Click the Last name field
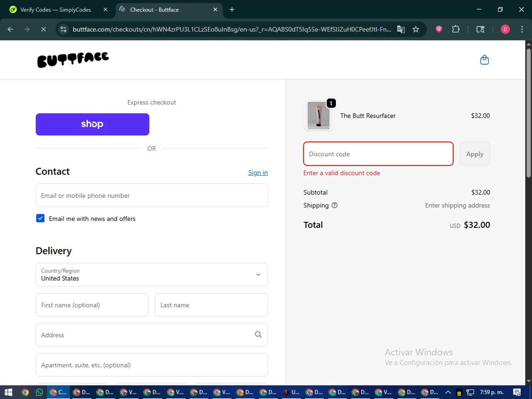The height and width of the screenshot is (399, 532). (211, 305)
